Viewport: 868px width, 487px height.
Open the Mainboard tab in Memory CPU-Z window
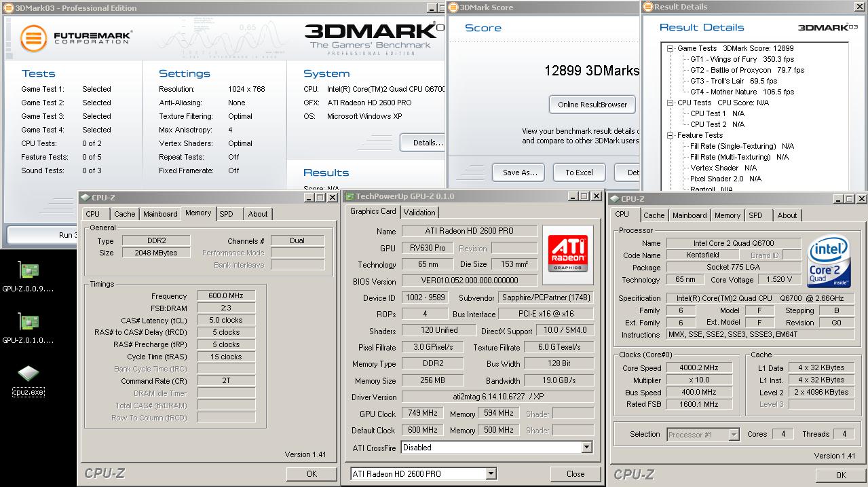pyautogui.click(x=160, y=214)
